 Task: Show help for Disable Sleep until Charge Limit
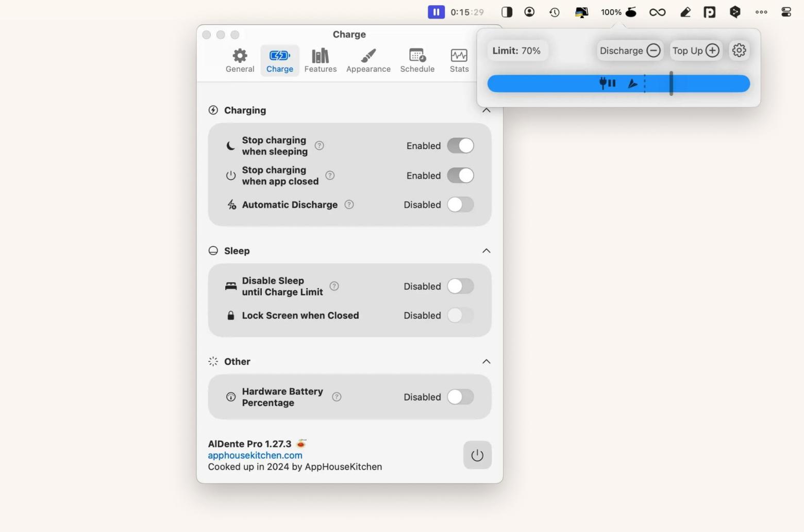point(334,286)
